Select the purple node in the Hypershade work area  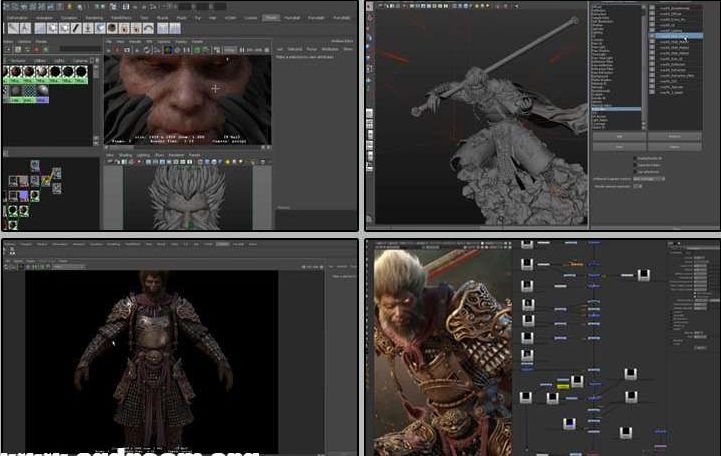tap(24, 196)
